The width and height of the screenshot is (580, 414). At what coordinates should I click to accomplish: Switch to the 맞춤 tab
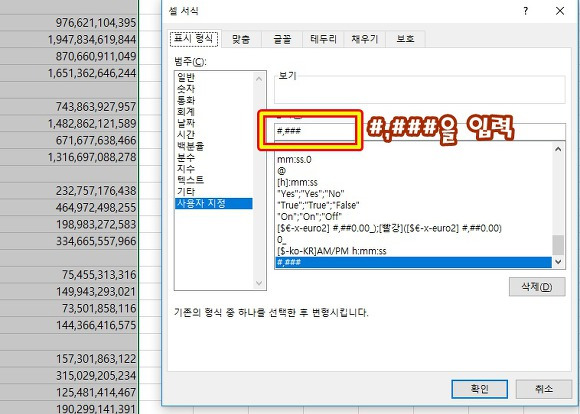coord(241,39)
